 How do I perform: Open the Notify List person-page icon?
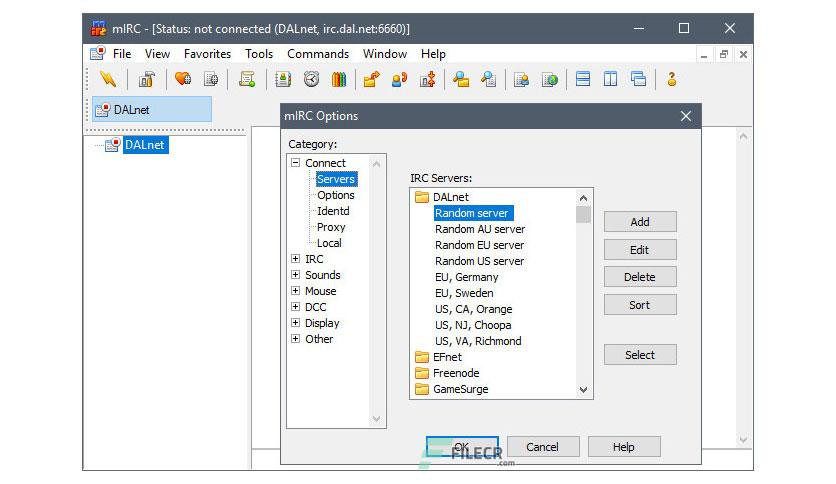[x=521, y=79]
